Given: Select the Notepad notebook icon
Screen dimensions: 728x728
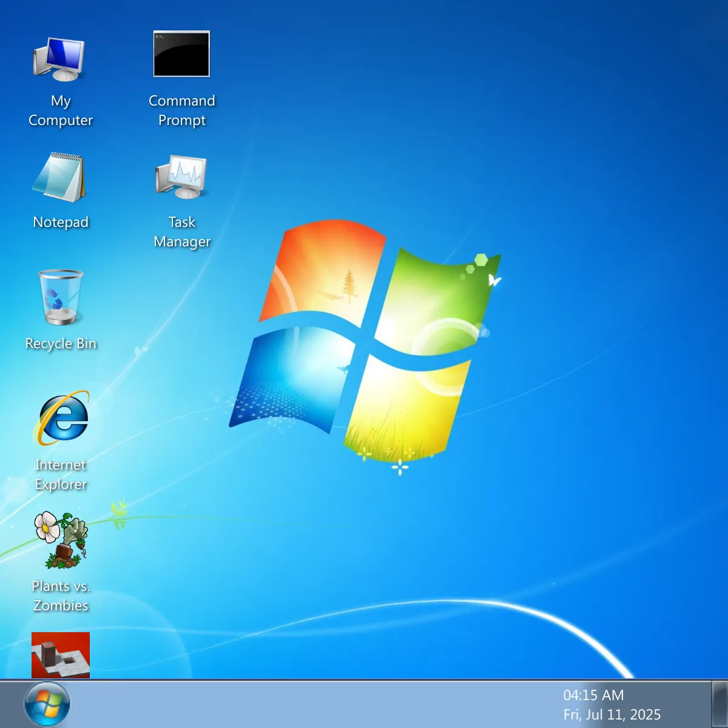Looking at the screenshot, I should point(60,177).
